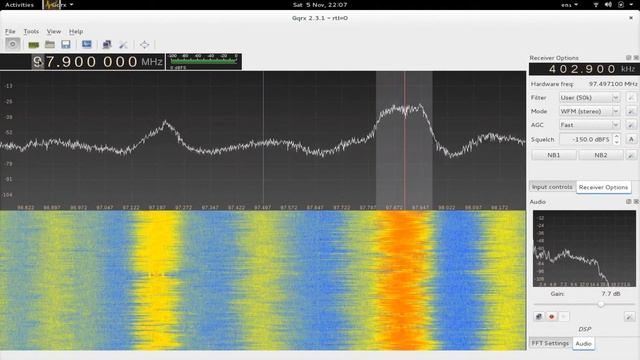Click the 7 digit in the main frequency
Screen dimensions: 640x360
click(x=50, y=62)
